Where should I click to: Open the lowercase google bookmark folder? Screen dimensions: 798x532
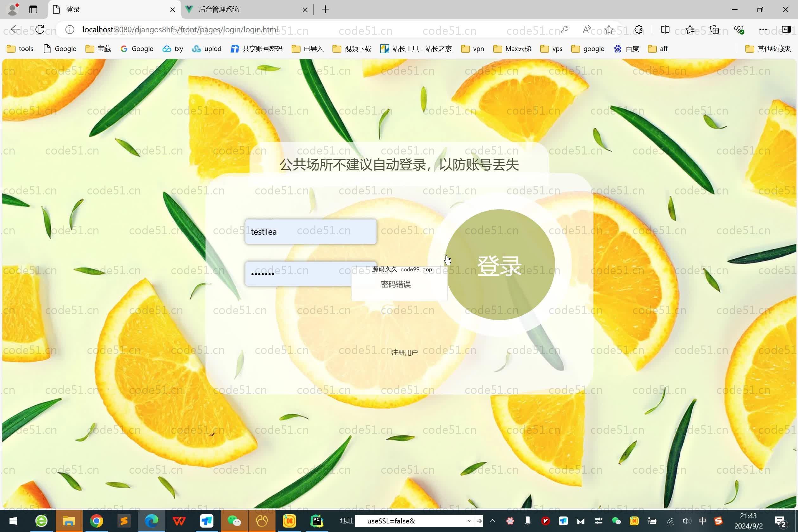coord(588,48)
